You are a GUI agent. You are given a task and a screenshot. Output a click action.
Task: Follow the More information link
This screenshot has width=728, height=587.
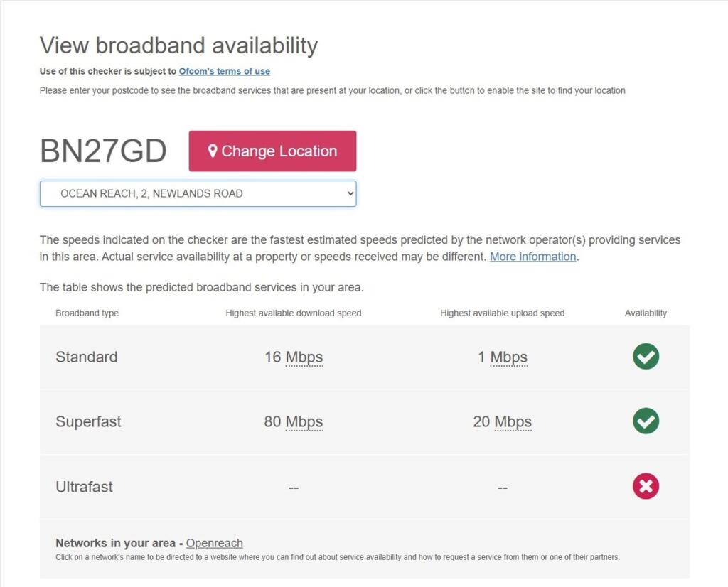pos(532,257)
